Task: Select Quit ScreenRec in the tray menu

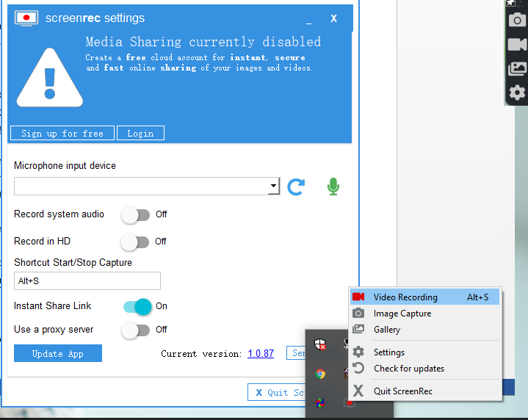Action: coord(424,391)
